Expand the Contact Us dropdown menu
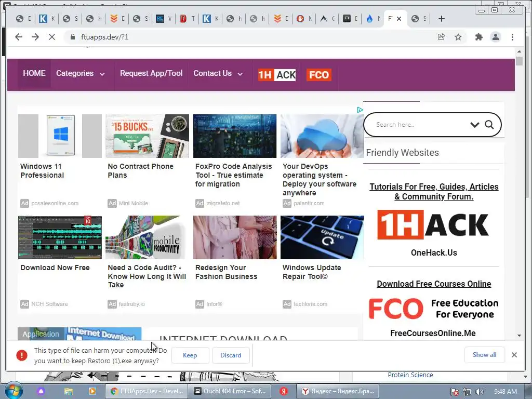Viewport: 532px width, 399px height. [x=218, y=73]
